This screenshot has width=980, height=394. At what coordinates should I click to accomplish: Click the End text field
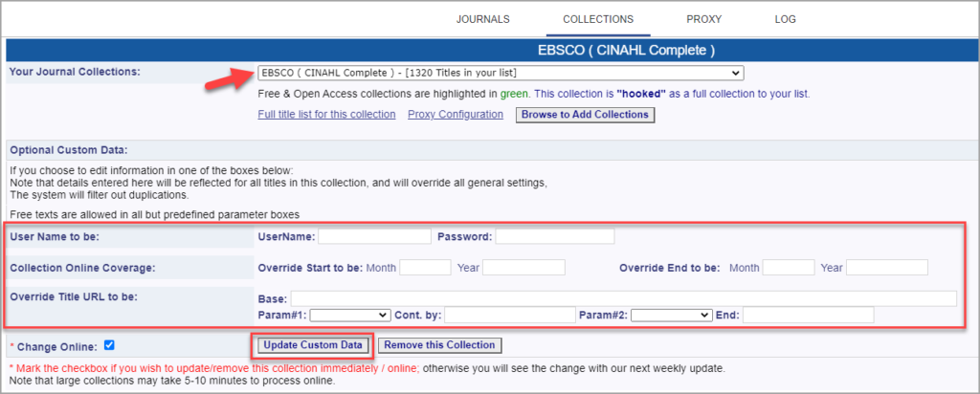808,315
